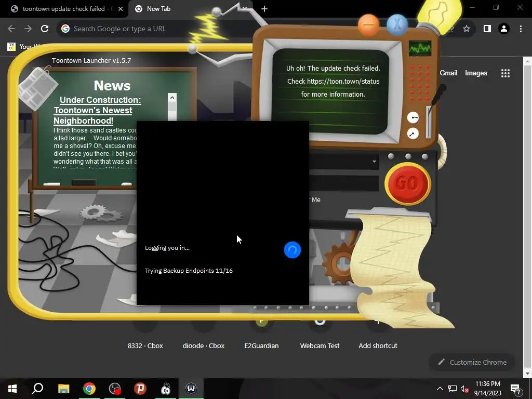Show hidden system tray icons
This screenshot has height=399, width=532.
click(x=440, y=389)
